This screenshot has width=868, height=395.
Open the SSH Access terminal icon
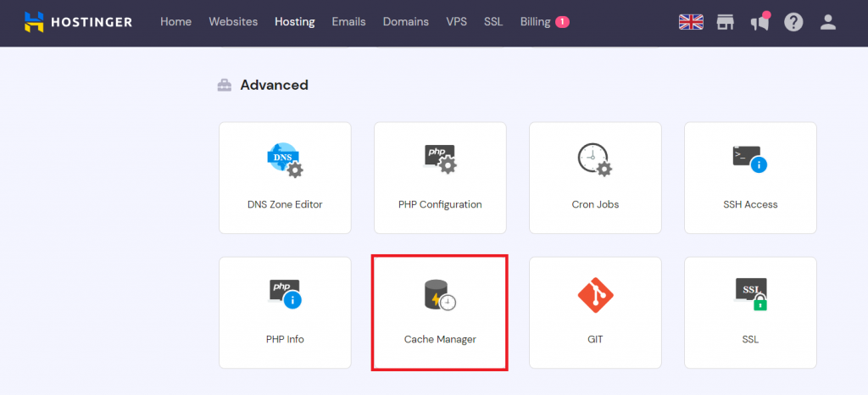pyautogui.click(x=749, y=159)
